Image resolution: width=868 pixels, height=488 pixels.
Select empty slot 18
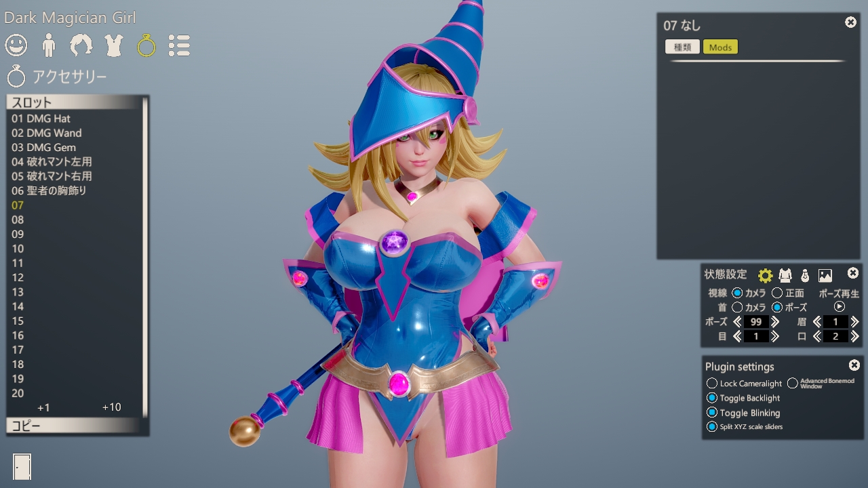[x=75, y=364]
